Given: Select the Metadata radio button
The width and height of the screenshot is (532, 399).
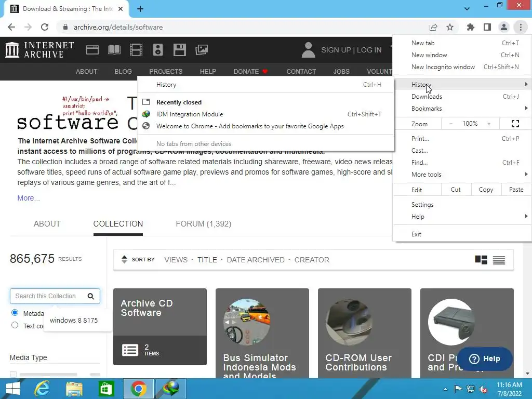Looking at the screenshot, I should click(15, 312).
